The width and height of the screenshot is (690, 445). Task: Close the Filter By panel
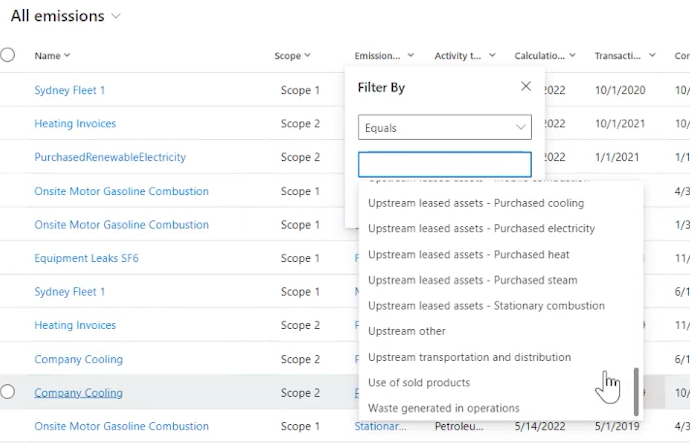(526, 86)
